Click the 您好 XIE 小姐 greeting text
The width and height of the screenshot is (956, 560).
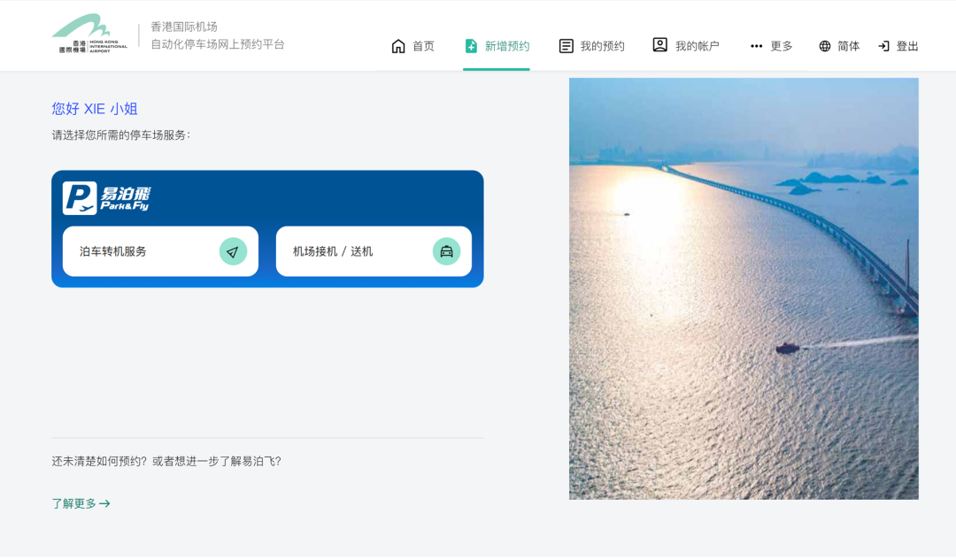pyautogui.click(x=95, y=109)
